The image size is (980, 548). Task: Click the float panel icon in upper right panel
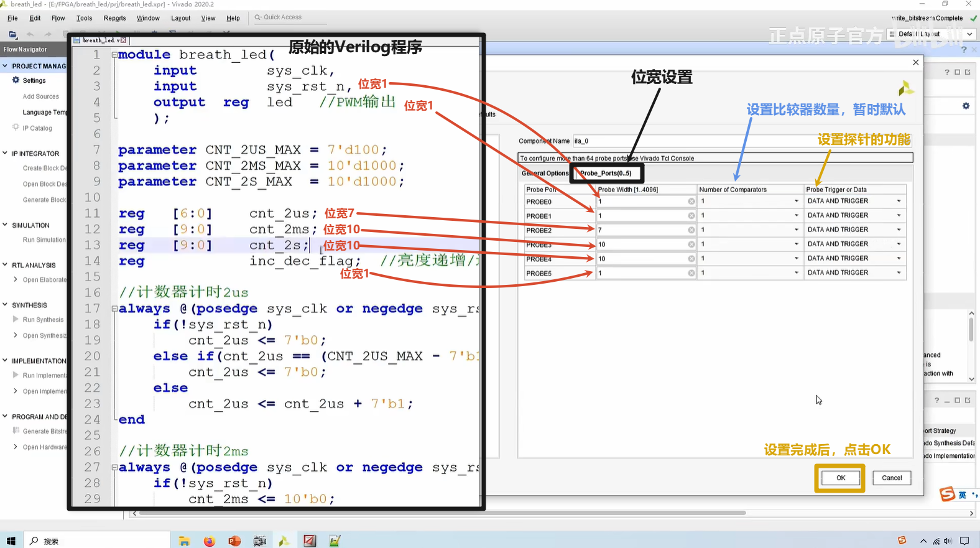pyautogui.click(x=968, y=72)
